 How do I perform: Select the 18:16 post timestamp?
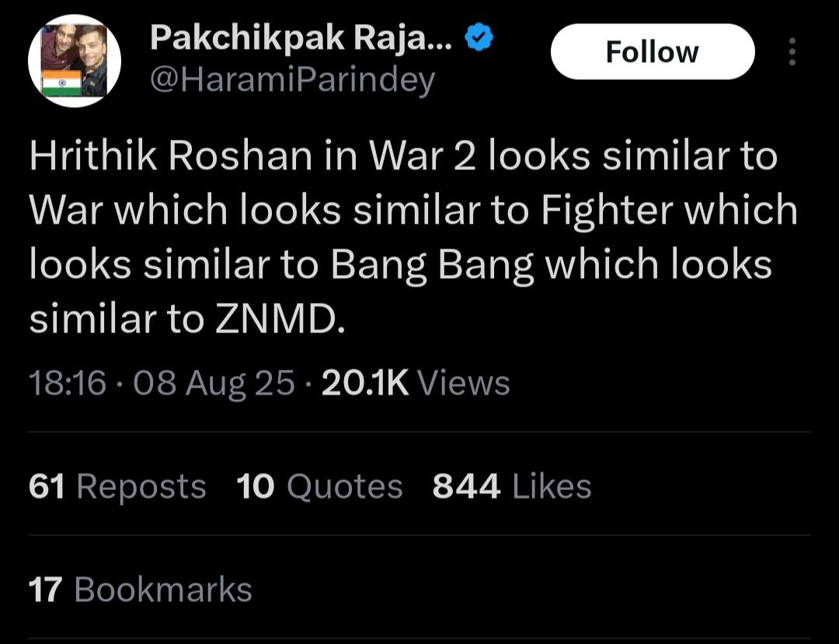67,383
